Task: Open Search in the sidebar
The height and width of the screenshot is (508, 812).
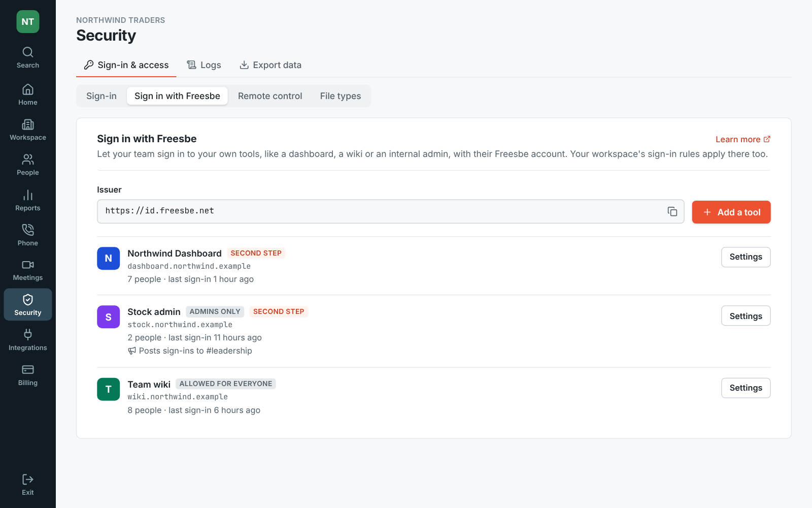Action: (28, 58)
